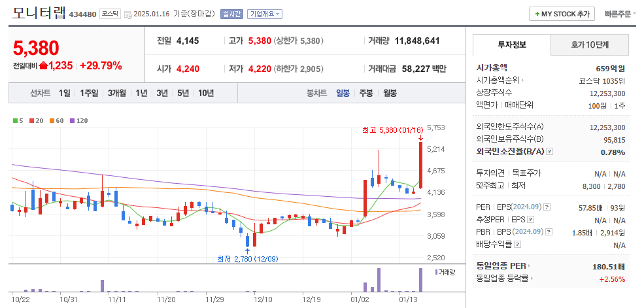The height and width of the screenshot is (308, 644).
Task: Expand the 빠른주문 dropdown
Action: (620, 14)
